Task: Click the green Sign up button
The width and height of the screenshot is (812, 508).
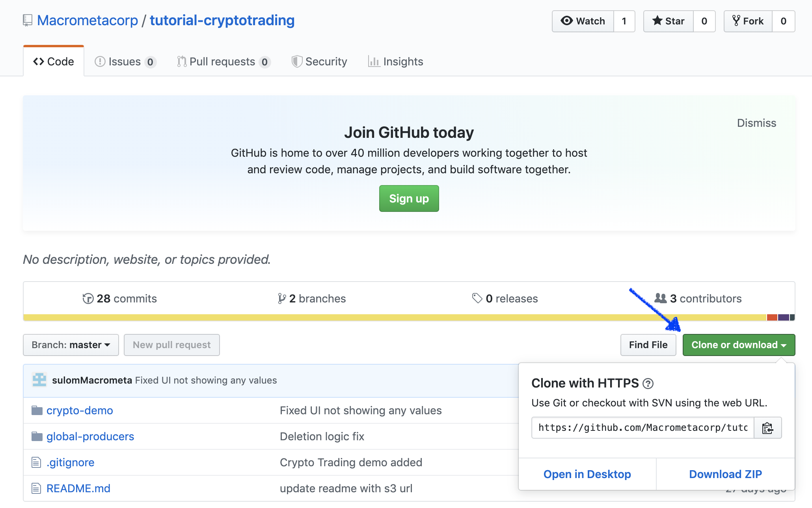Action: coord(409,198)
